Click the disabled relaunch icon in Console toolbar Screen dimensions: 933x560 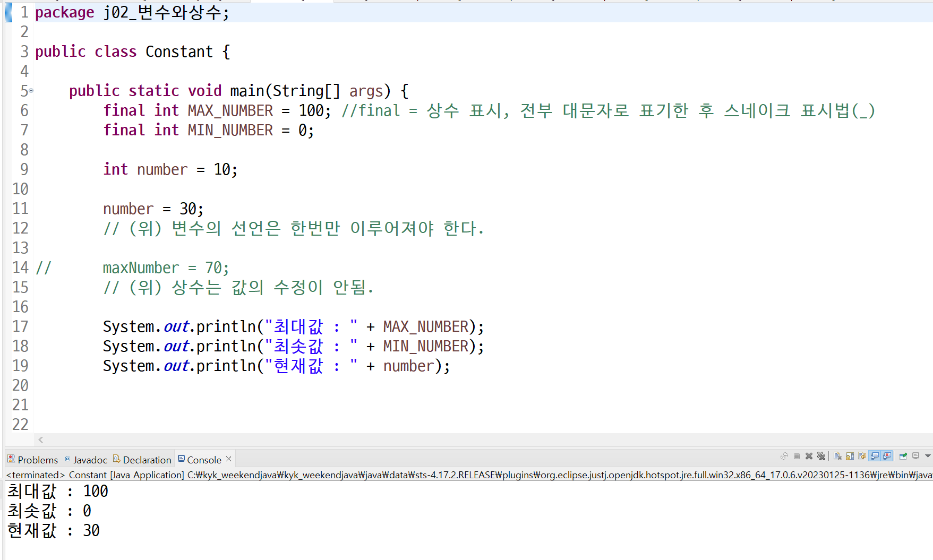pyautogui.click(x=784, y=456)
